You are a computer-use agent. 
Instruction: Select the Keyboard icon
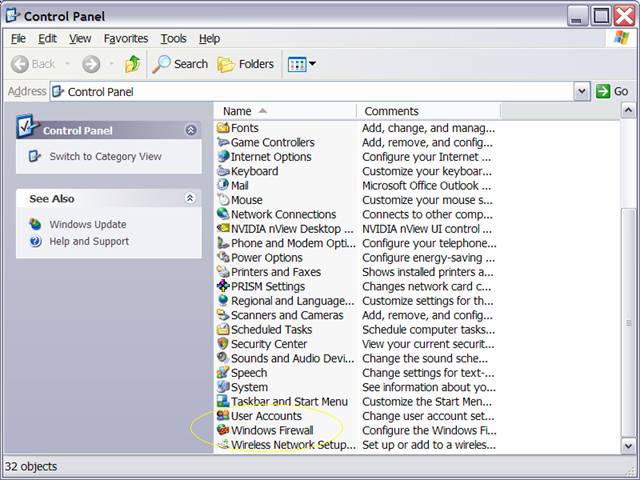click(223, 171)
